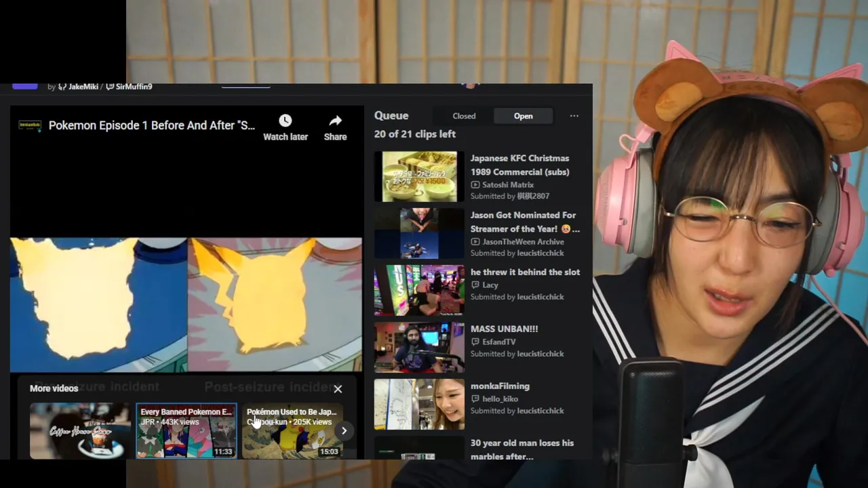
Task: Click the Watch later clock icon
Action: pos(285,121)
